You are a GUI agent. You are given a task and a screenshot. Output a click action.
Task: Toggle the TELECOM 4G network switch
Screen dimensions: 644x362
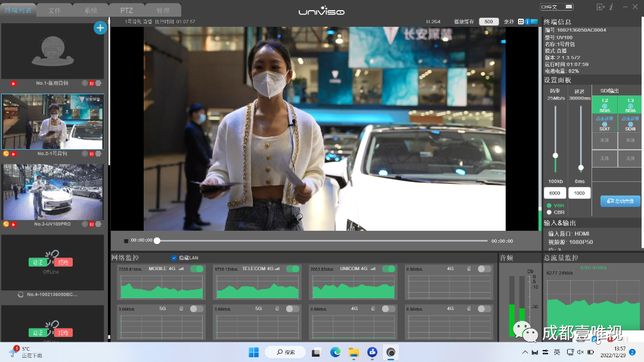pos(293,269)
